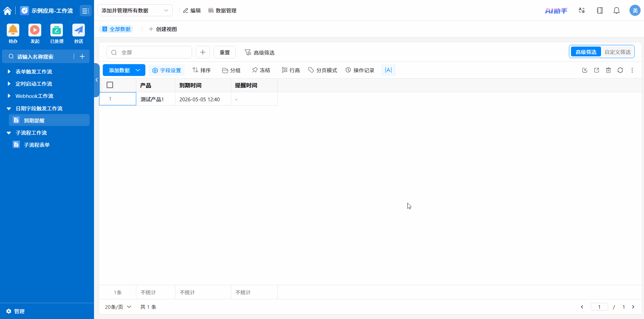This screenshot has width=644, height=319.
Task: Open the 添加数据 dropdown arrow
Action: pos(138,70)
